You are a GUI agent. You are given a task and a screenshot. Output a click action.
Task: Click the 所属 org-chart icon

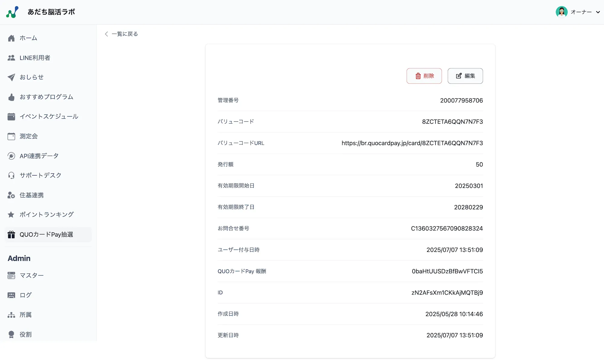pyautogui.click(x=11, y=315)
